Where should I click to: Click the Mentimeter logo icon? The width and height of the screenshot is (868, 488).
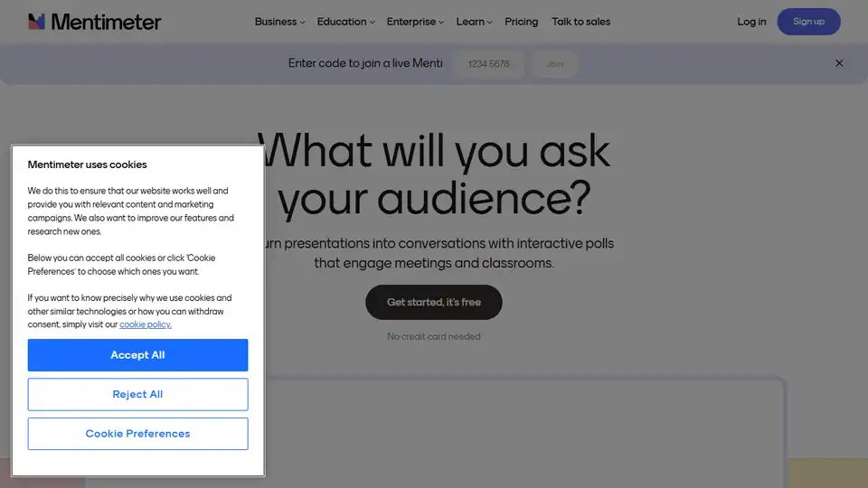[x=36, y=22]
